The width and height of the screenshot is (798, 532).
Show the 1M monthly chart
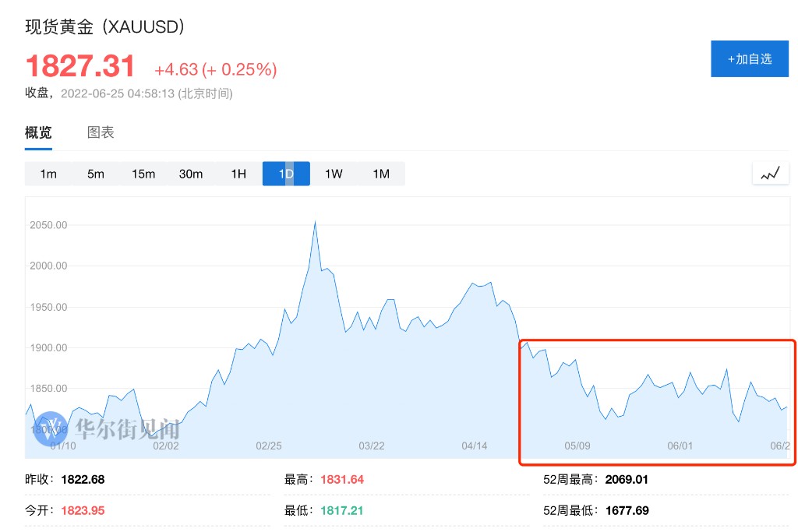point(381,174)
